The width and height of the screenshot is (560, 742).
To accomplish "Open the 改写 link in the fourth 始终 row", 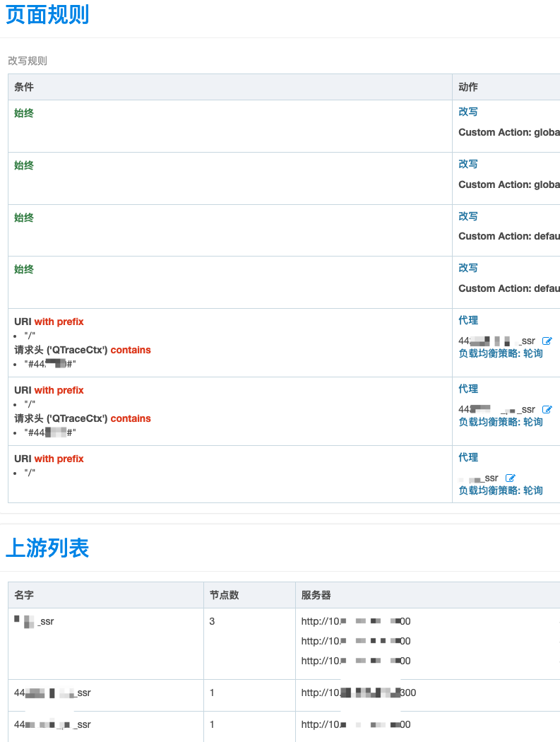I will [x=468, y=268].
